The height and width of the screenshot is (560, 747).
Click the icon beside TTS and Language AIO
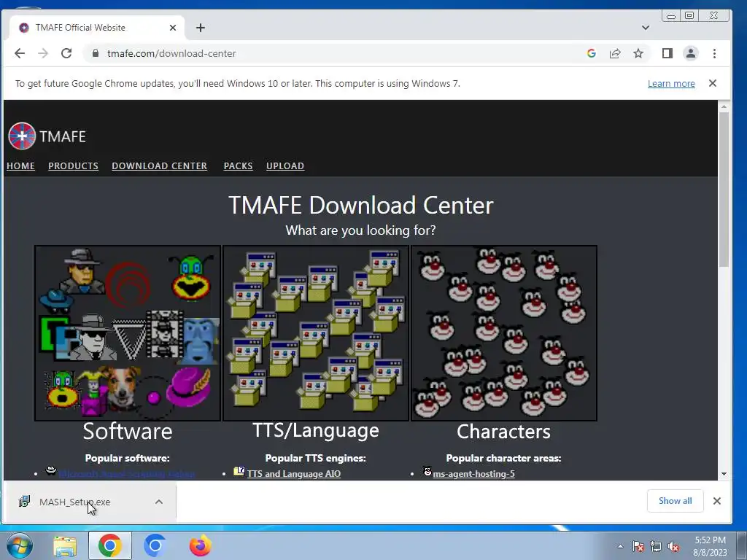click(x=239, y=472)
